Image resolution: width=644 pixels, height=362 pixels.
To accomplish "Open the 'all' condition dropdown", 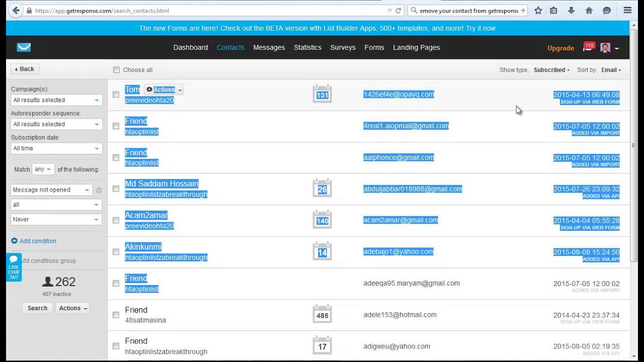I will point(56,205).
